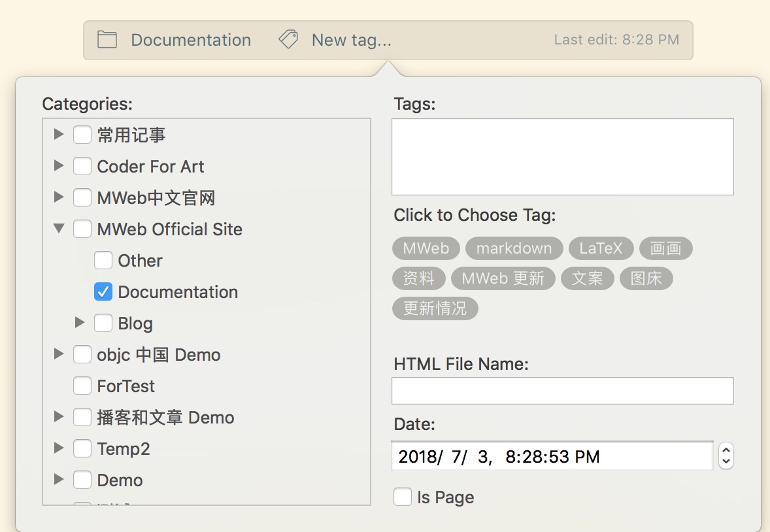Check the Coder For Art checkbox
Viewport: 770px width, 532px height.
82,166
